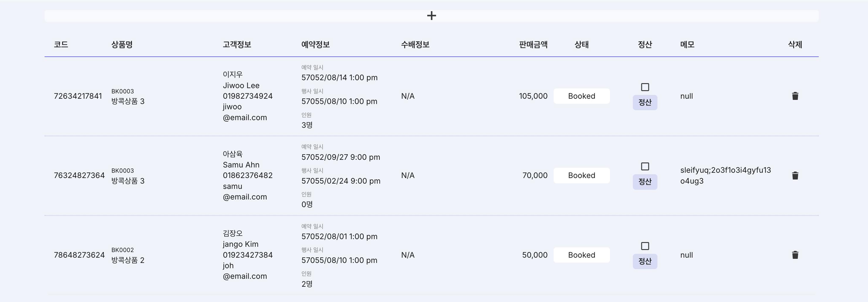Open Booked status selector for 70,000 booking

coord(581,175)
